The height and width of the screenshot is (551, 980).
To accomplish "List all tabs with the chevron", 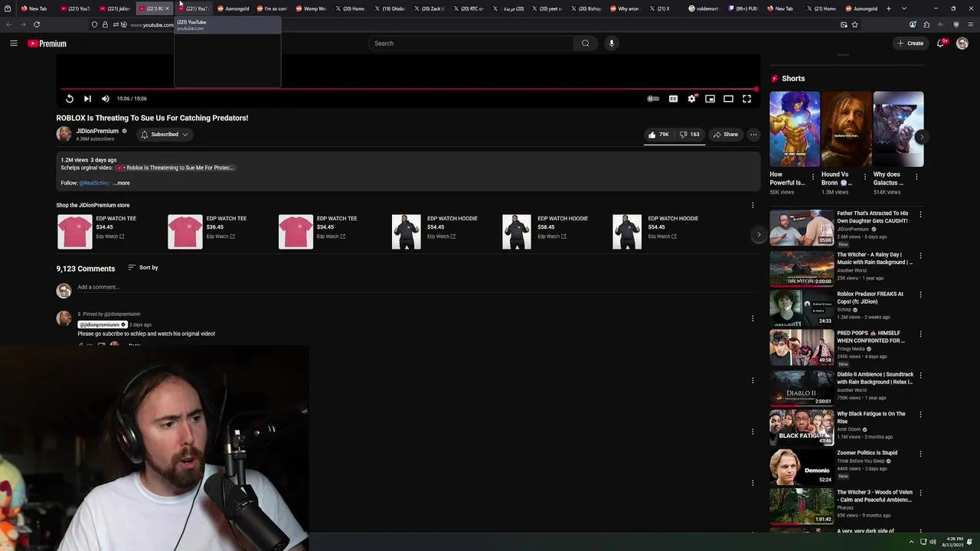I will coord(904,8).
